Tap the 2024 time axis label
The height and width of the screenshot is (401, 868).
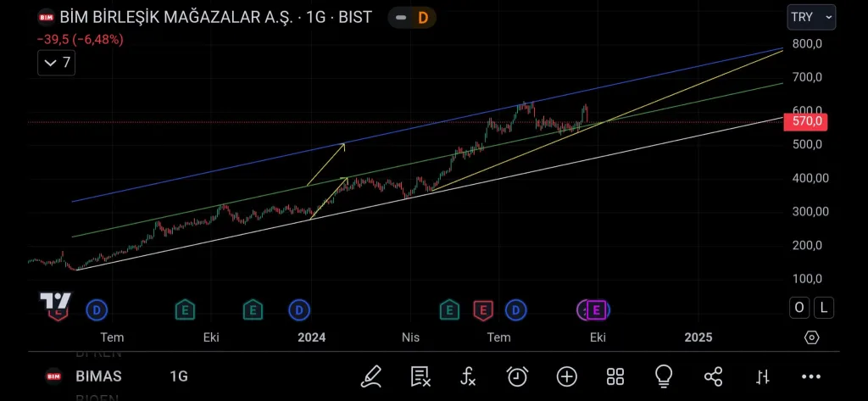[312, 337]
